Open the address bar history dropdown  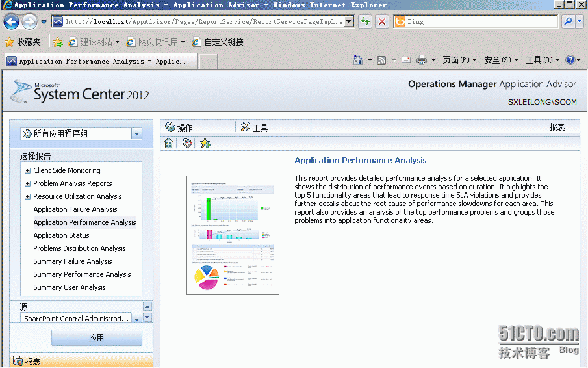pos(349,21)
